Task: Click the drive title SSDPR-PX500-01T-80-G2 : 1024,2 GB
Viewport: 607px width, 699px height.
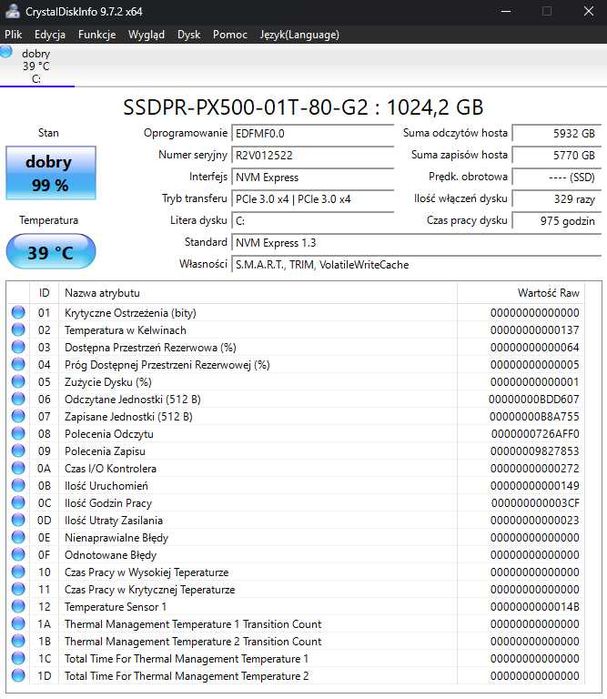Action: [303, 107]
